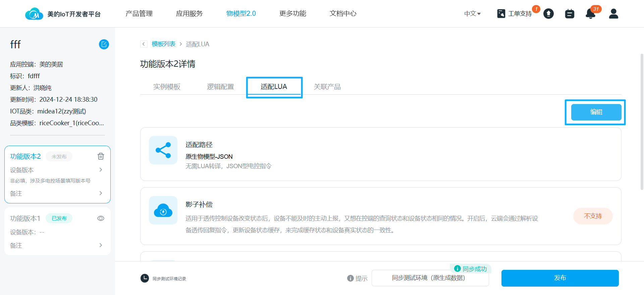Click the edit pencil icon beside fff
The height and width of the screenshot is (295, 644).
point(104,44)
